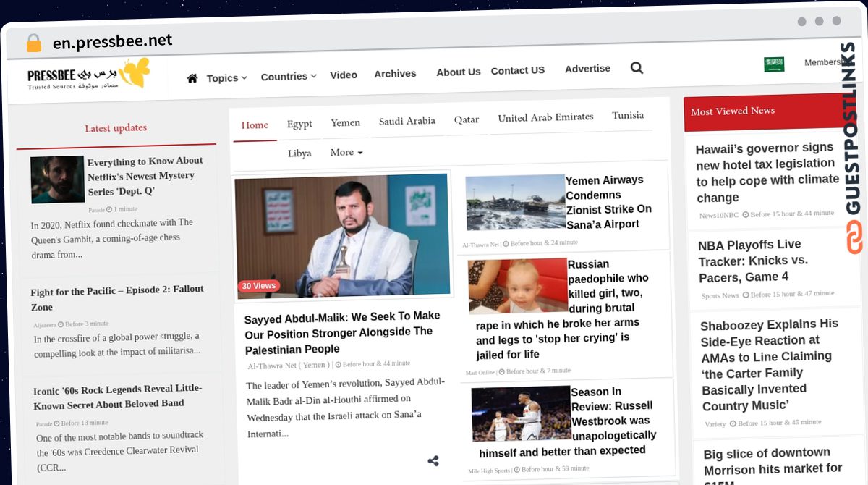Image resolution: width=868 pixels, height=485 pixels.
Task: Open Big slice of downtown Morrison article
Action: coord(773,465)
